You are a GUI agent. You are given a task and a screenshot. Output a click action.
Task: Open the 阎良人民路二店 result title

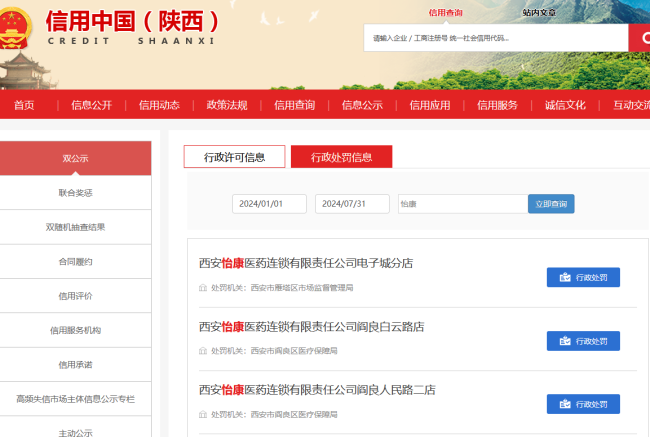click(x=317, y=390)
